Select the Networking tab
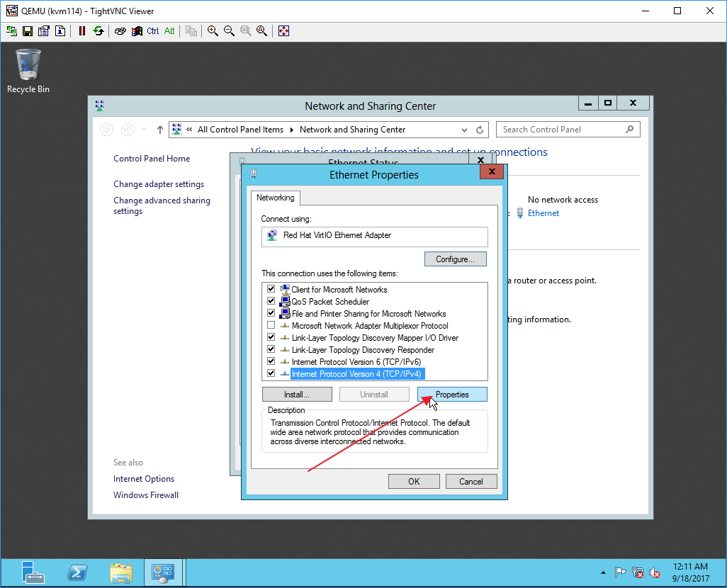The image size is (727, 588). click(276, 198)
